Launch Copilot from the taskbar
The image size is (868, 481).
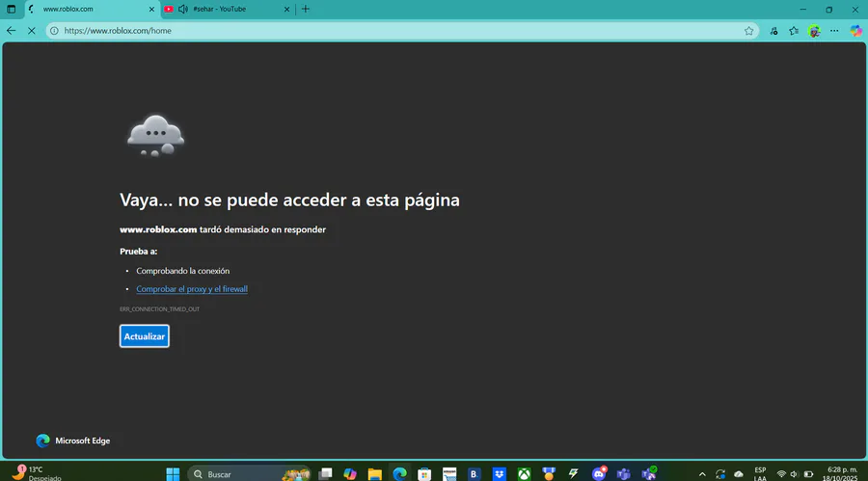click(x=350, y=474)
